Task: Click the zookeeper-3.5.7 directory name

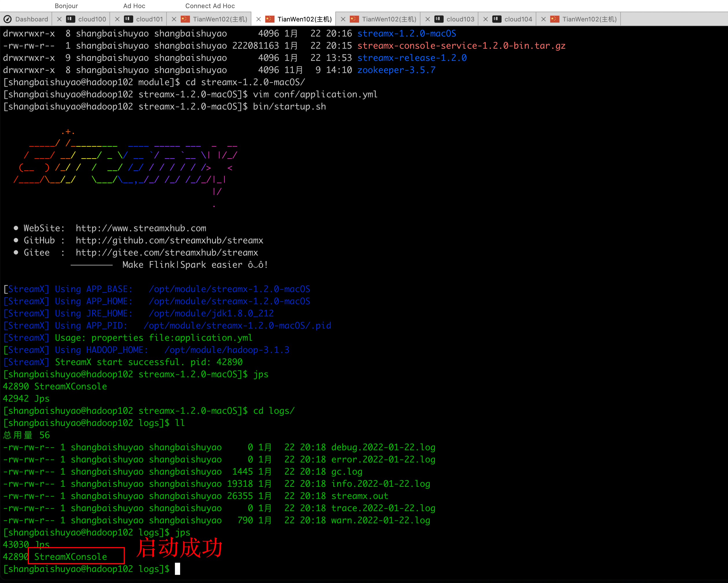Action: [396, 70]
